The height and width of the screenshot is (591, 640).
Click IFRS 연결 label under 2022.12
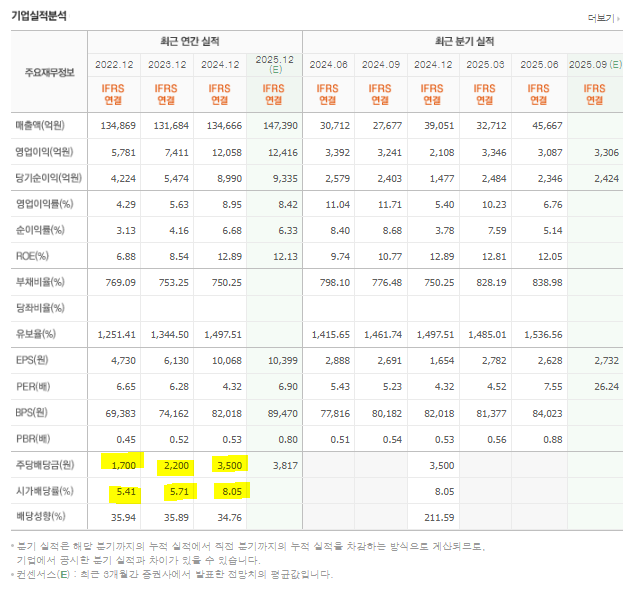click(113, 94)
